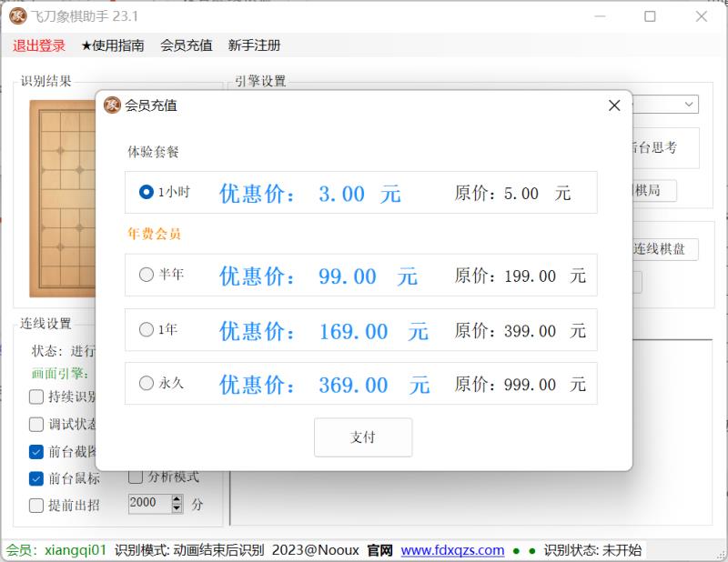Open the 会员充值 menu item
This screenshot has height=562, width=728.
(x=186, y=45)
